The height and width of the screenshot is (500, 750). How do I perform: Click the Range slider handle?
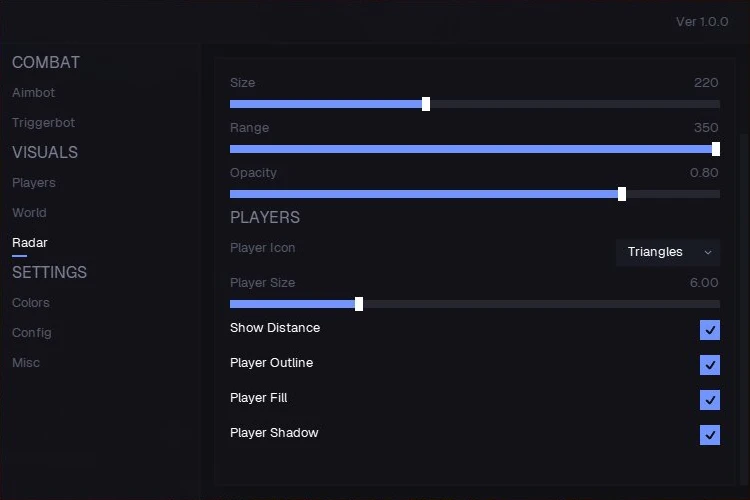[x=716, y=149]
